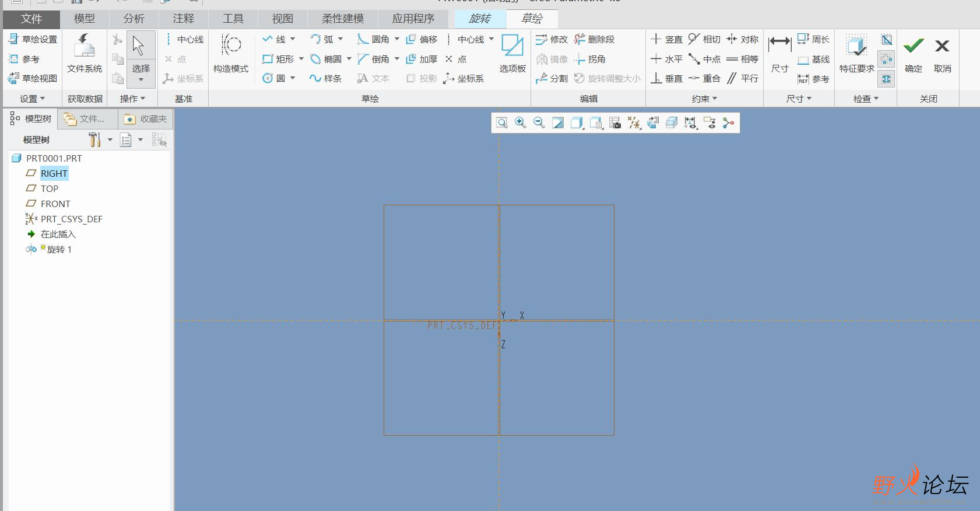Click 修改 modify tool

552,39
